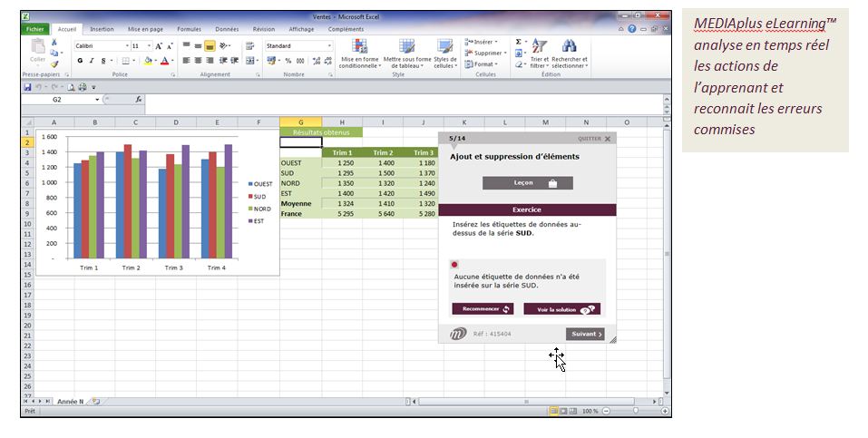Click the zoom slider in status bar

[x=636, y=412]
